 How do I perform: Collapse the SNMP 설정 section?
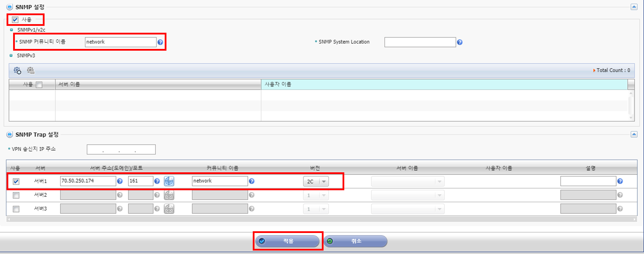click(x=634, y=7)
